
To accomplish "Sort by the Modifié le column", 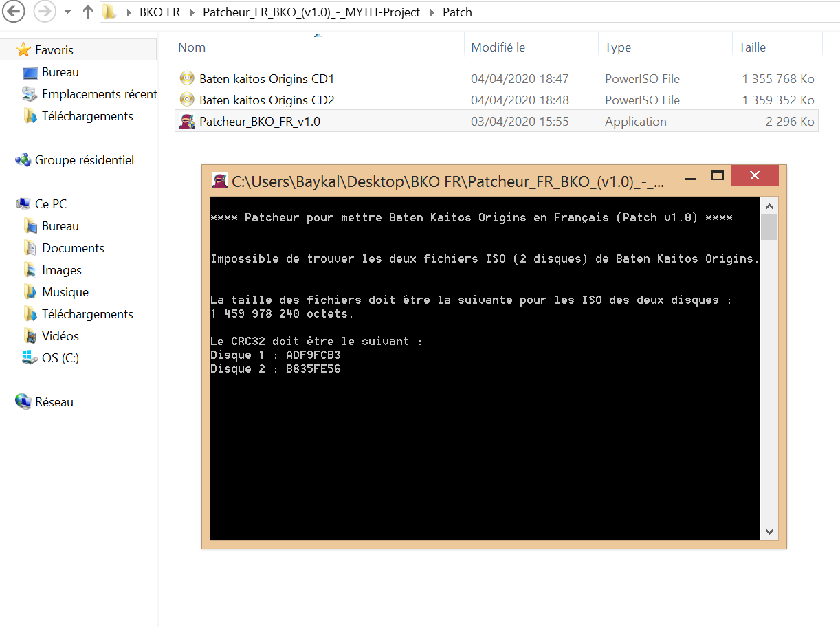I will [498, 47].
